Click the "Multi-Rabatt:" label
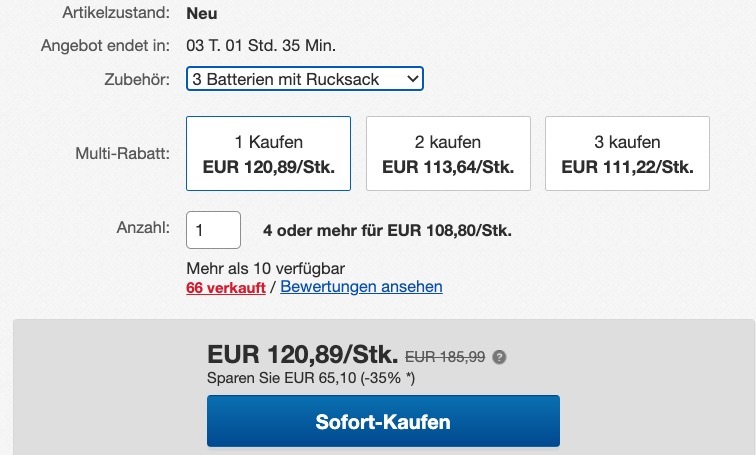The width and height of the screenshot is (756, 455). [122, 154]
